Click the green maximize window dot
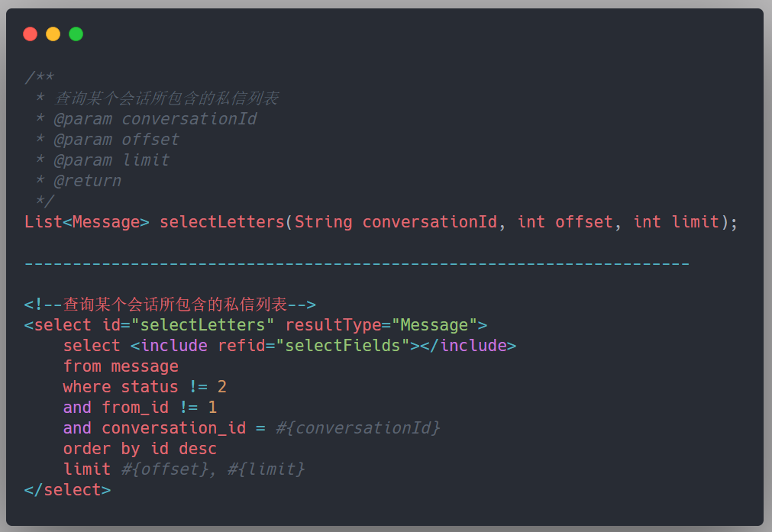 point(76,34)
